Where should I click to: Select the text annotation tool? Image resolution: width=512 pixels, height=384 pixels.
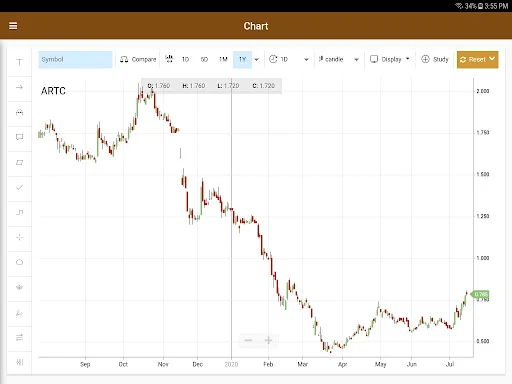click(x=20, y=62)
